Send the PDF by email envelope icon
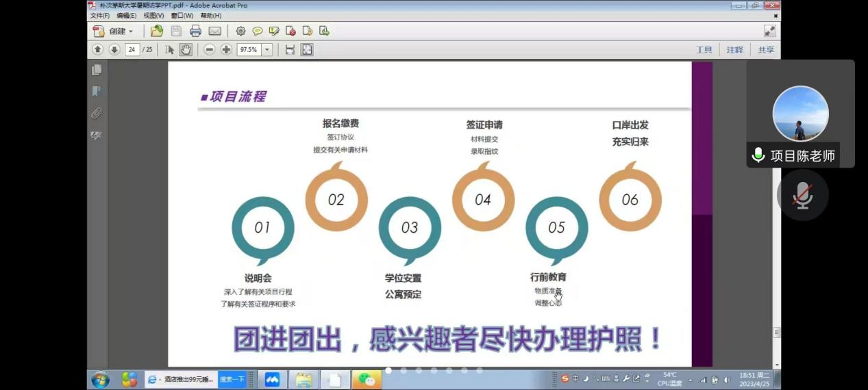The width and height of the screenshot is (868, 390). click(215, 31)
